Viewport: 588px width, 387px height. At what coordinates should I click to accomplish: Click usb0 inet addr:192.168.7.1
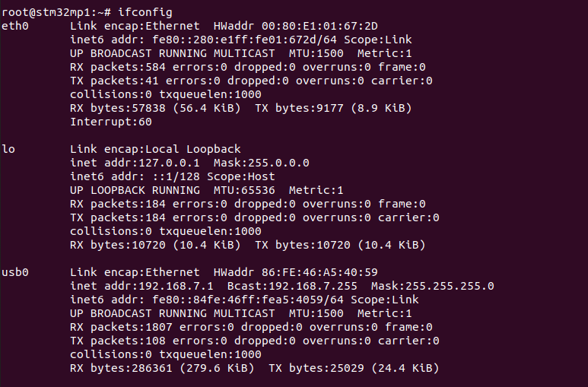coord(141,286)
